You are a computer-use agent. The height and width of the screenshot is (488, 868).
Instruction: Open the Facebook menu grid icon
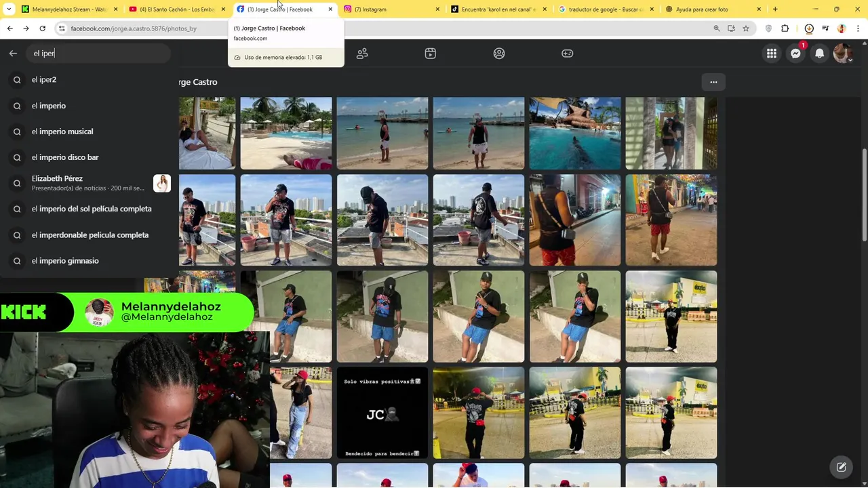[772, 54]
